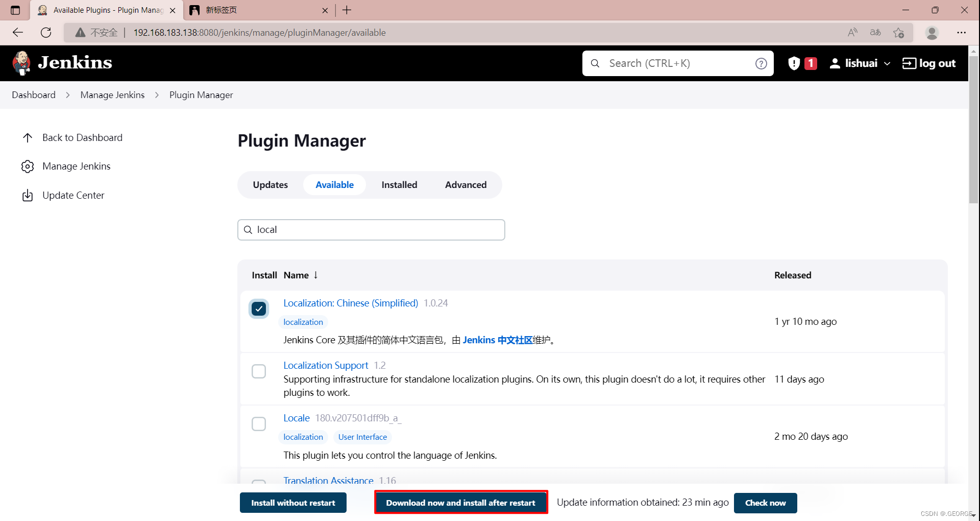Click the Check now button

(x=766, y=503)
